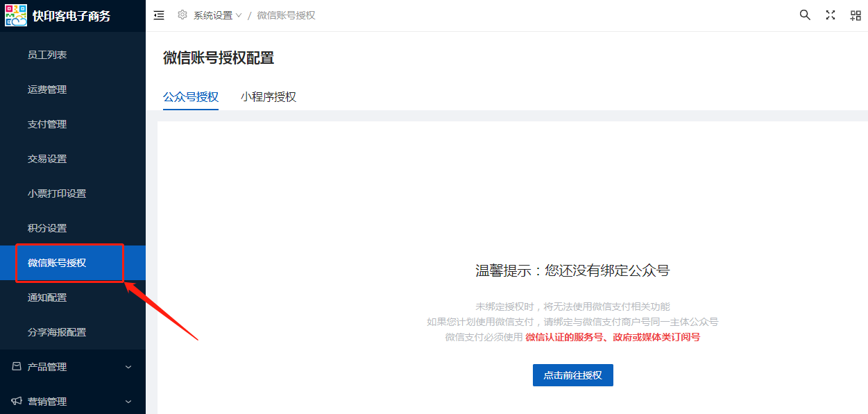868x414 pixels.
Task: Open the grid apps icon at top right
Action: [x=856, y=15]
